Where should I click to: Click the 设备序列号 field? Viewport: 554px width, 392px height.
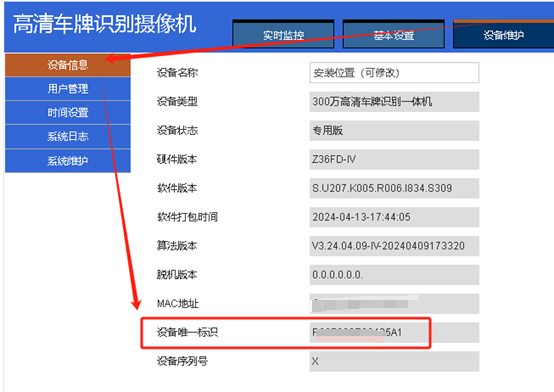394,361
